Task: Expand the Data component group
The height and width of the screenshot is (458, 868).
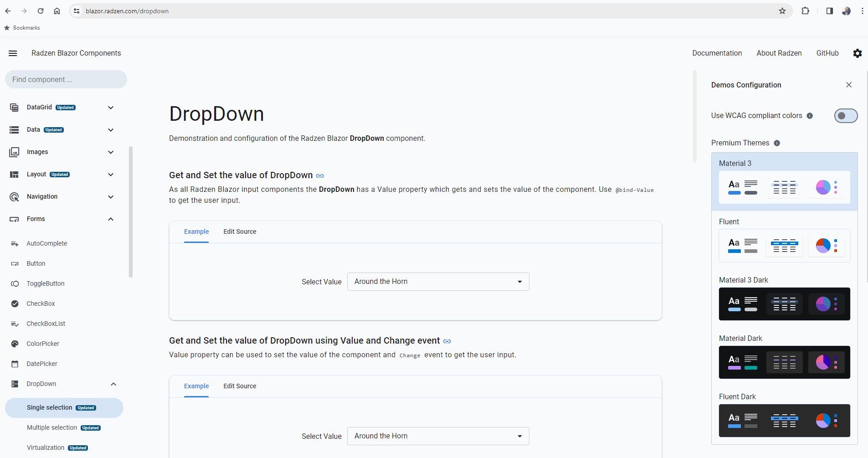Action: pyautogui.click(x=111, y=130)
